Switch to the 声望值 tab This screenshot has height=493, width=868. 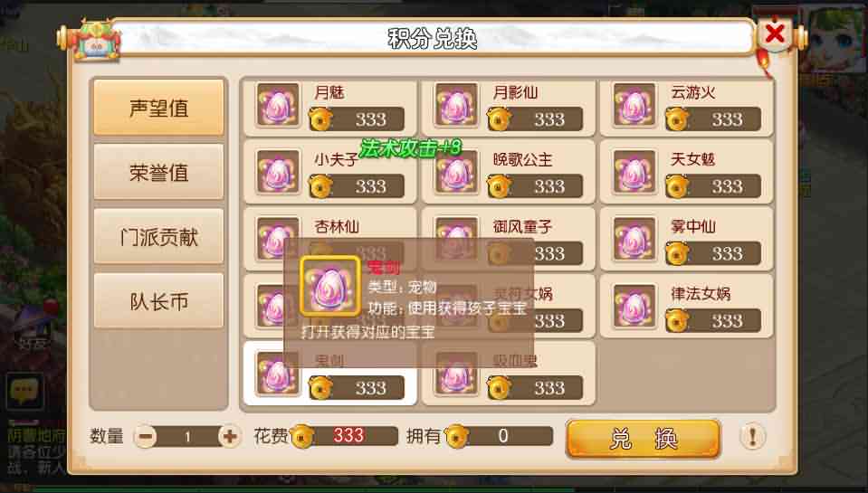tap(159, 108)
